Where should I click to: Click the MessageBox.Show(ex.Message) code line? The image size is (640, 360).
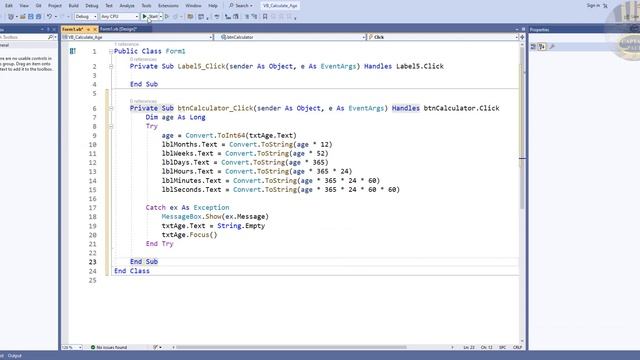point(215,217)
